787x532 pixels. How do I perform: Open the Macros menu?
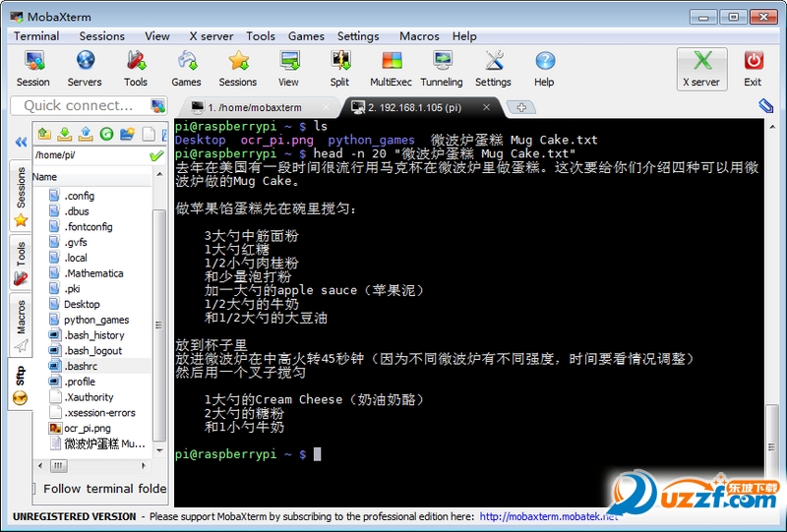coord(419,36)
